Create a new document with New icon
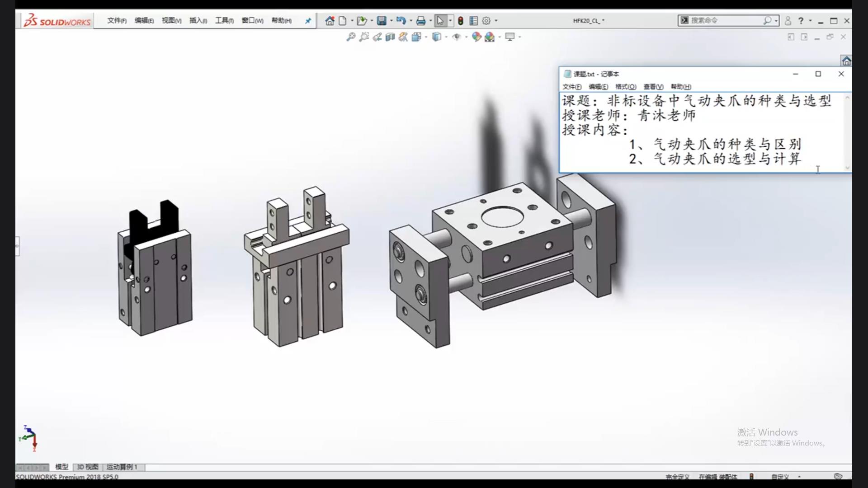The height and width of the screenshot is (488, 868). [343, 21]
